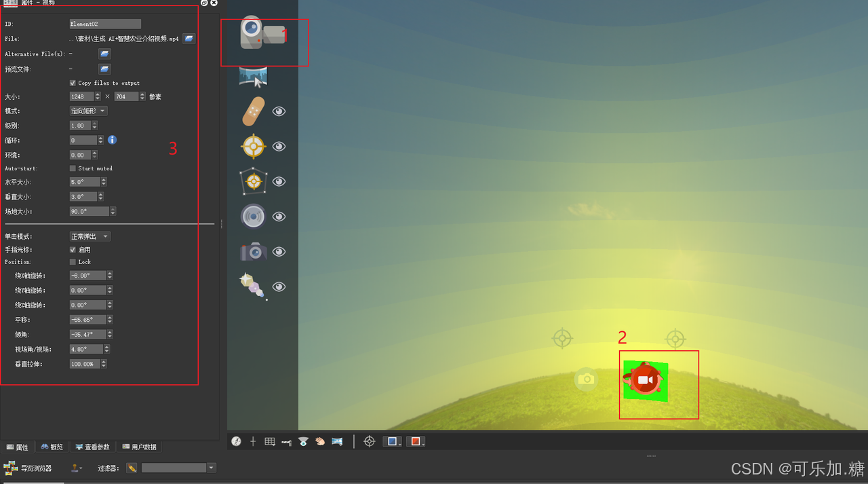Click the right faded target hotspot in panorama

click(675, 338)
